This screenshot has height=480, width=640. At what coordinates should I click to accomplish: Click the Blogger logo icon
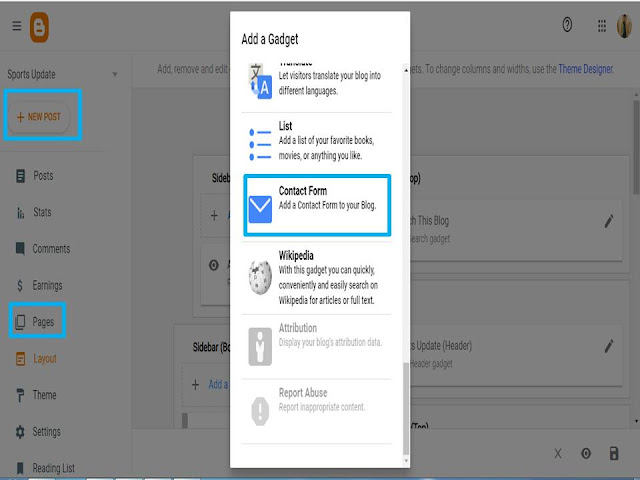pyautogui.click(x=39, y=27)
